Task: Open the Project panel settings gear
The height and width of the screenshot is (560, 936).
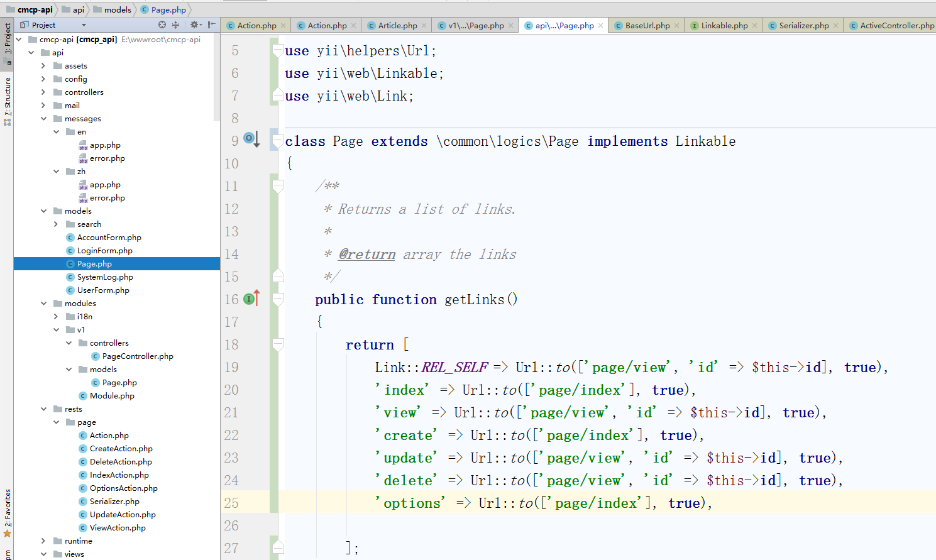Action: (x=194, y=25)
